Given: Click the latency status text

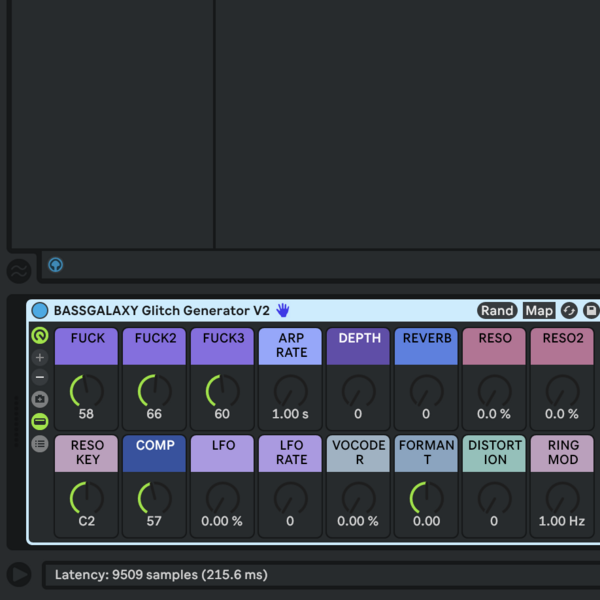Looking at the screenshot, I should click(x=161, y=574).
